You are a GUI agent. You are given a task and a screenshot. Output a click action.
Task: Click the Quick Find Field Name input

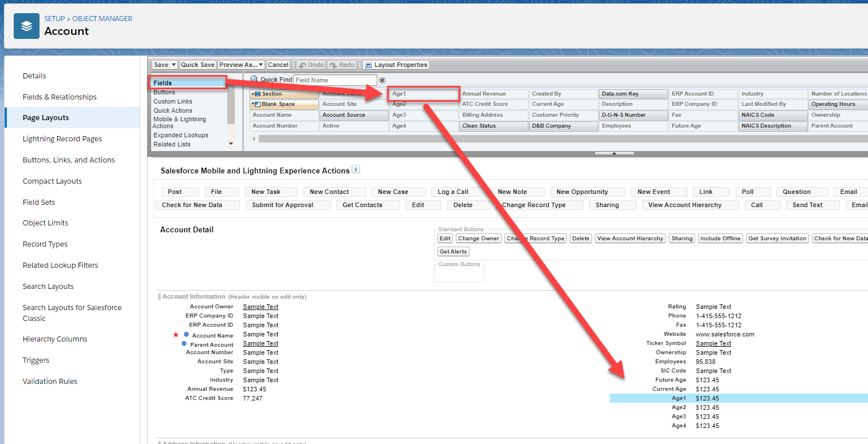[335, 80]
